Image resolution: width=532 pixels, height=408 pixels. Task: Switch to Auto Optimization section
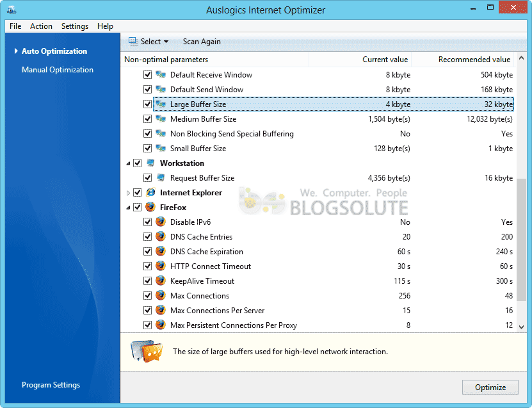[x=54, y=51]
